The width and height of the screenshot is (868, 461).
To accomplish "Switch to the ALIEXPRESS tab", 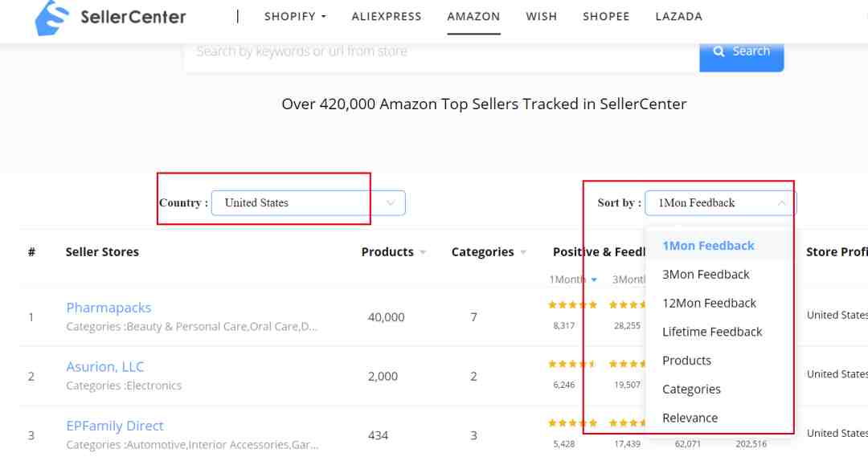I will pyautogui.click(x=387, y=17).
